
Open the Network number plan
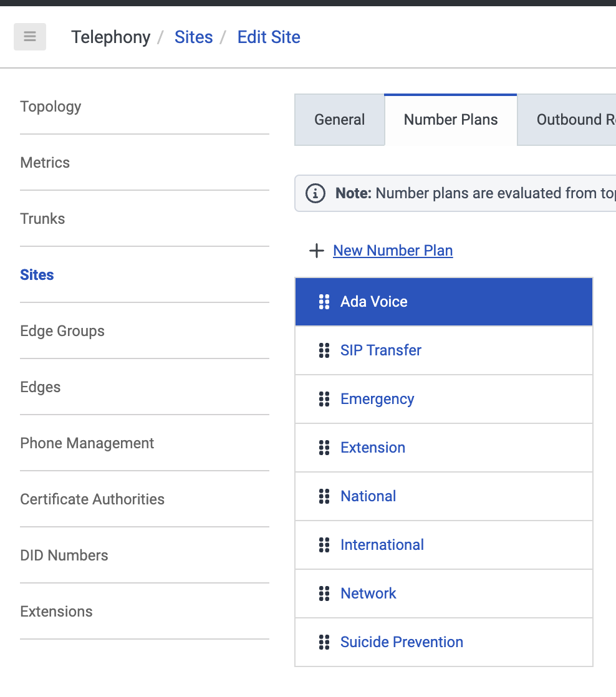click(368, 594)
